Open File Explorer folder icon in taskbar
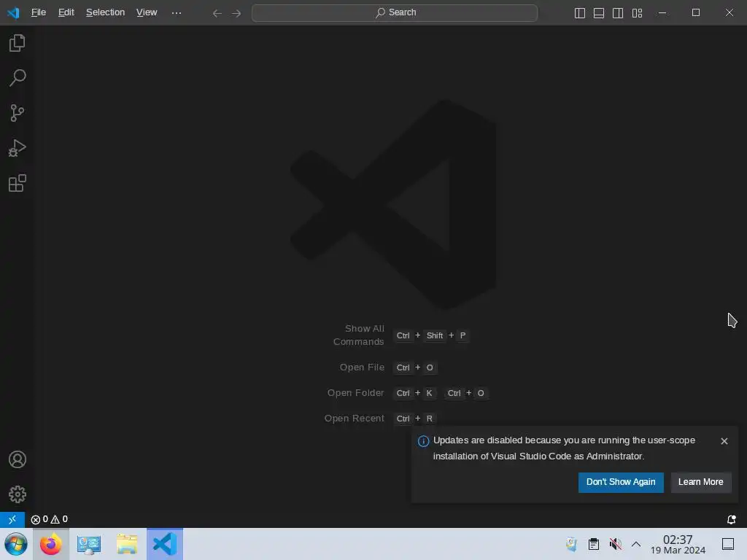The width and height of the screenshot is (747, 560). point(127,544)
